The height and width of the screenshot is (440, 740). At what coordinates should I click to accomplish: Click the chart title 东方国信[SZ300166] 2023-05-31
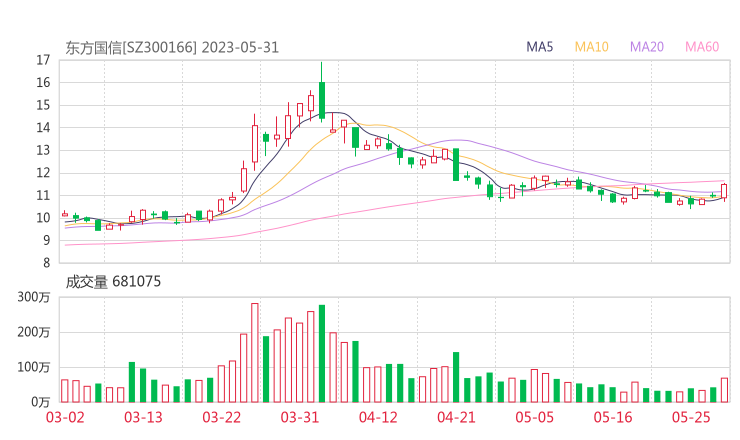[x=172, y=48]
